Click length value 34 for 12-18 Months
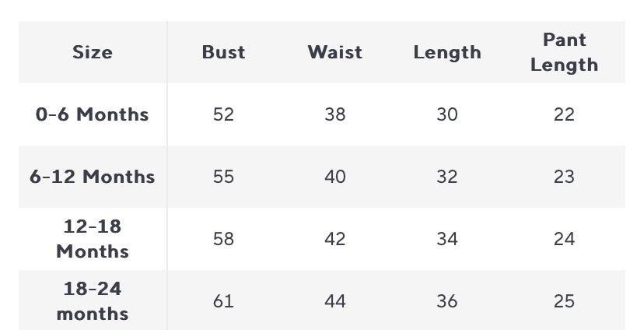 point(446,239)
